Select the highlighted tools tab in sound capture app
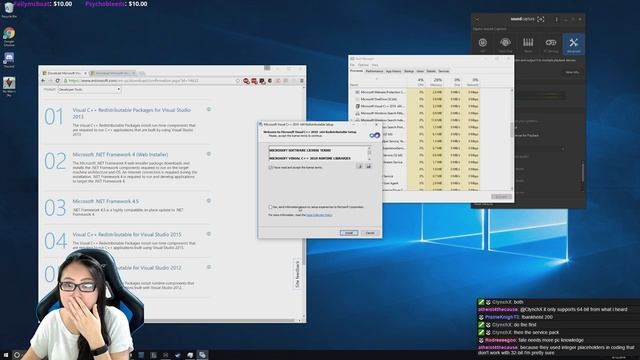Screen dimensions: 640x360 click(573, 44)
